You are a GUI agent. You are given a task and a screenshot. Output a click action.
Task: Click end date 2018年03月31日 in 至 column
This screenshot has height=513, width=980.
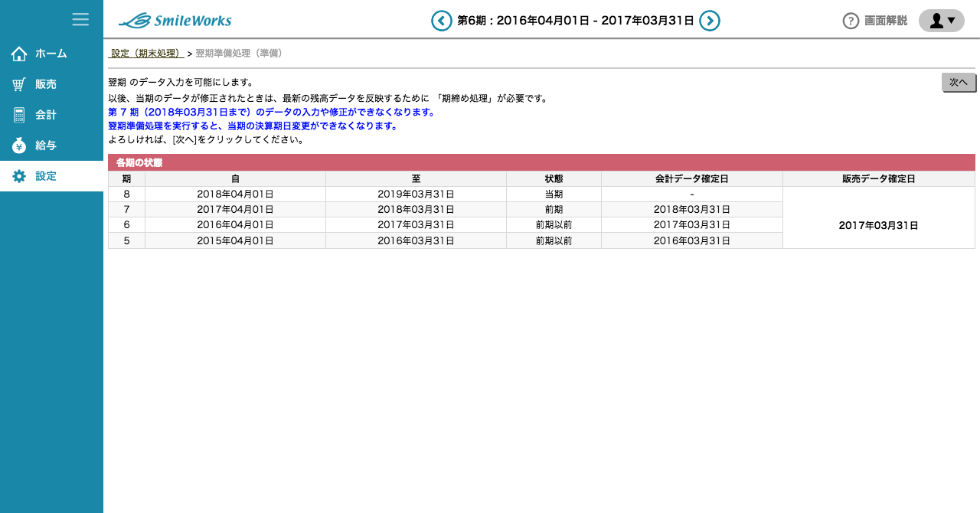click(x=416, y=210)
